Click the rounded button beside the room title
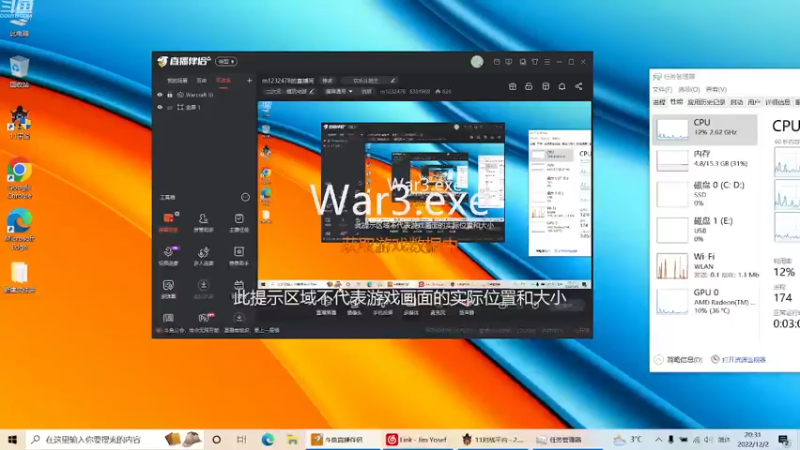 (x=327, y=81)
